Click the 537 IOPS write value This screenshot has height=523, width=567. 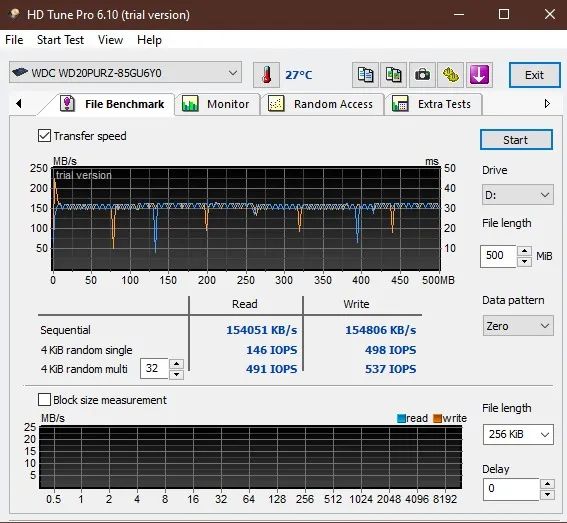(391, 369)
